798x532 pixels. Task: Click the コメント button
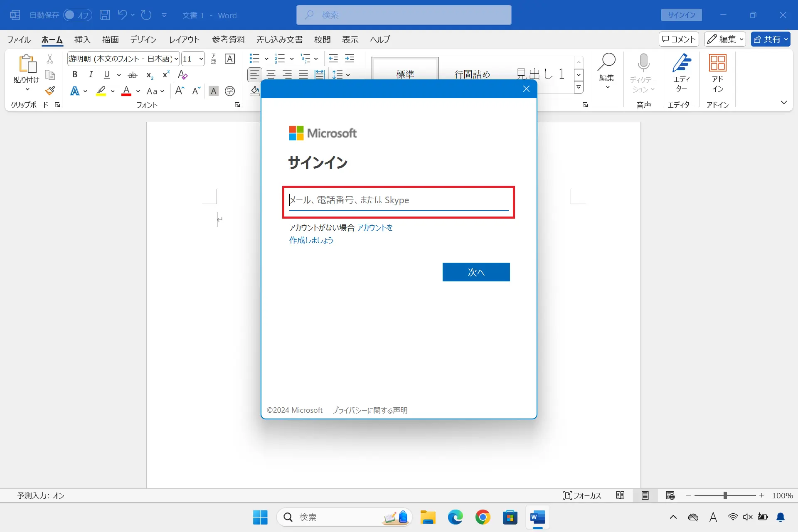click(x=679, y=39)
